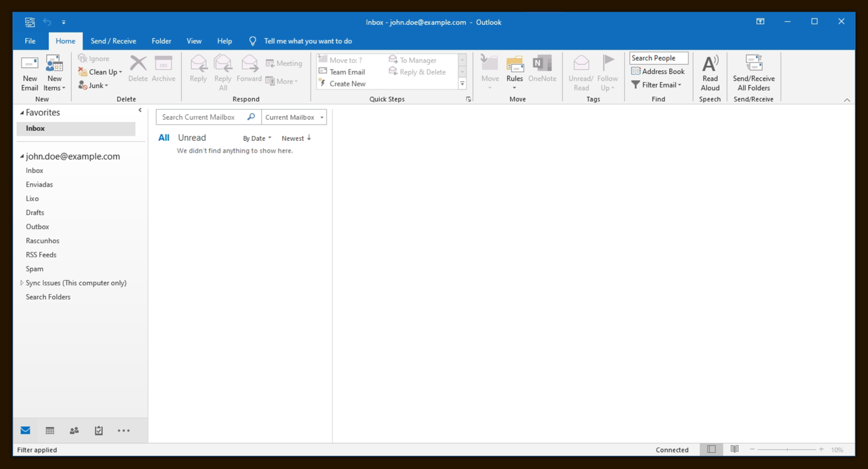Collapse the folder pane
Screen dimensions: 868x469
140,110
